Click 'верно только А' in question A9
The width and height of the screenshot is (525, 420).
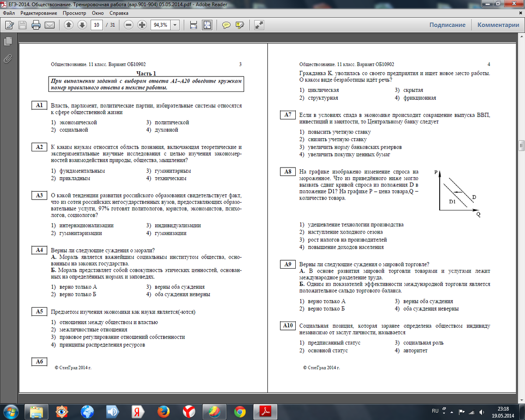(327, 301)
